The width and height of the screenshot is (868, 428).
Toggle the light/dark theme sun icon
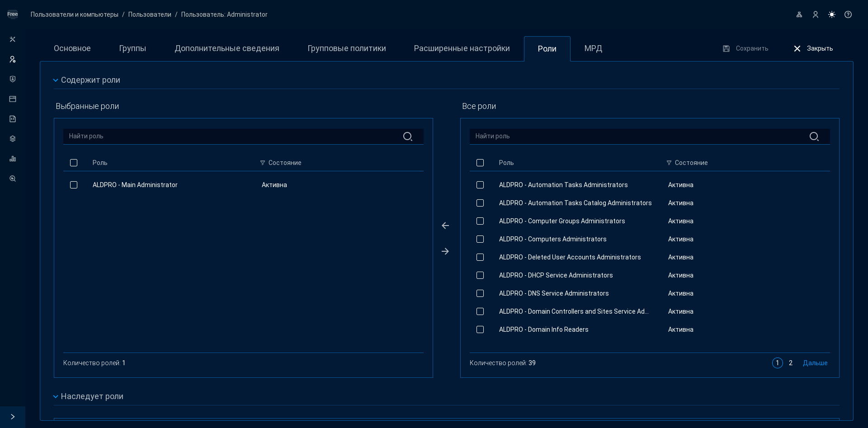[x=832, y=14]
